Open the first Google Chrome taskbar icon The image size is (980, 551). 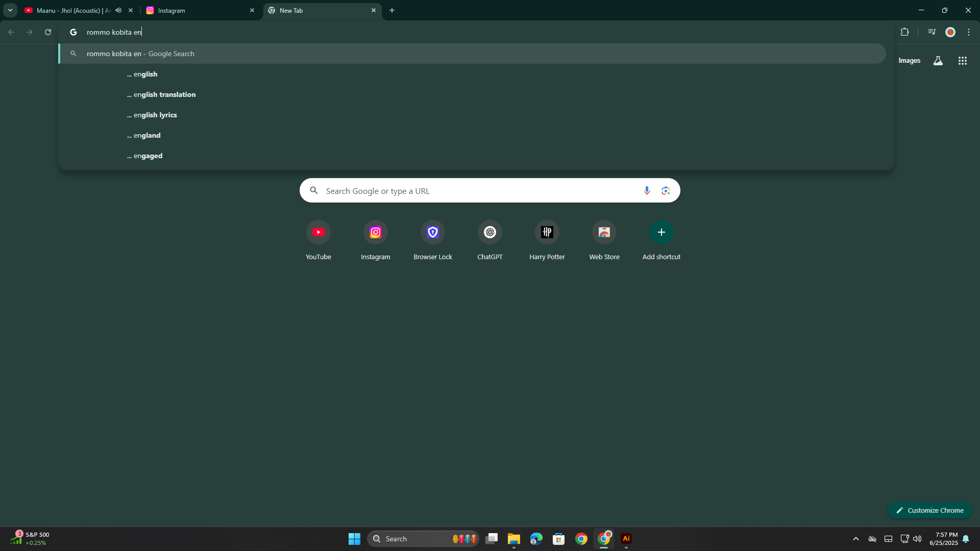tap(581, 539)
